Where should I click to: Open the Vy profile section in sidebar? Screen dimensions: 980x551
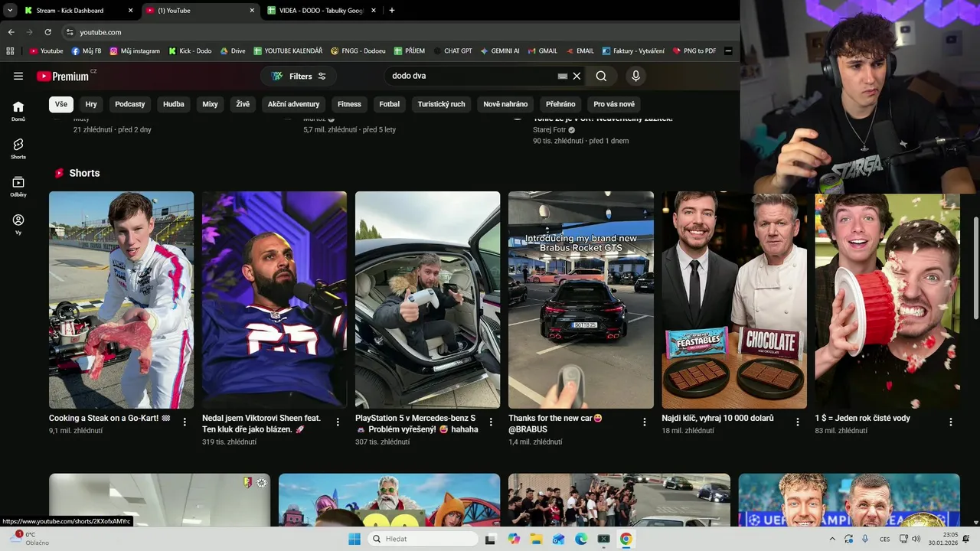point(18,224)
